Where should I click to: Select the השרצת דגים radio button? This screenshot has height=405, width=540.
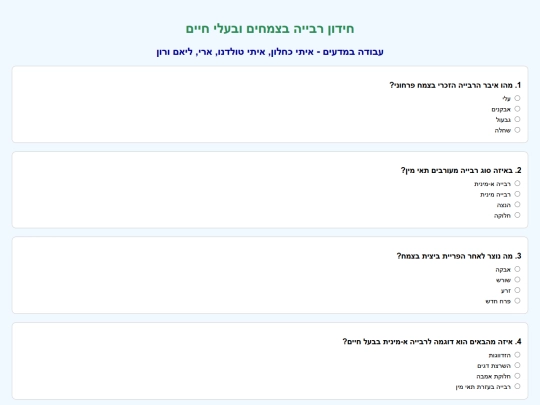pyautogui.click(x=517, y=365)
